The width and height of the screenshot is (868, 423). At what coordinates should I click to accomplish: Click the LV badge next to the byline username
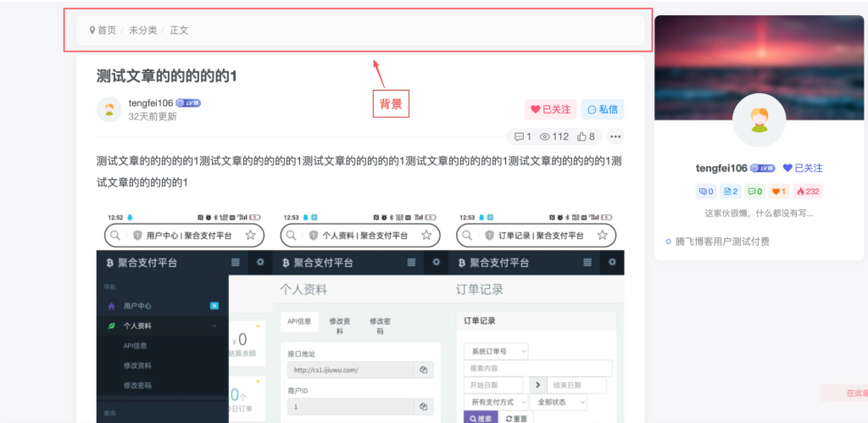pos(188,103)
